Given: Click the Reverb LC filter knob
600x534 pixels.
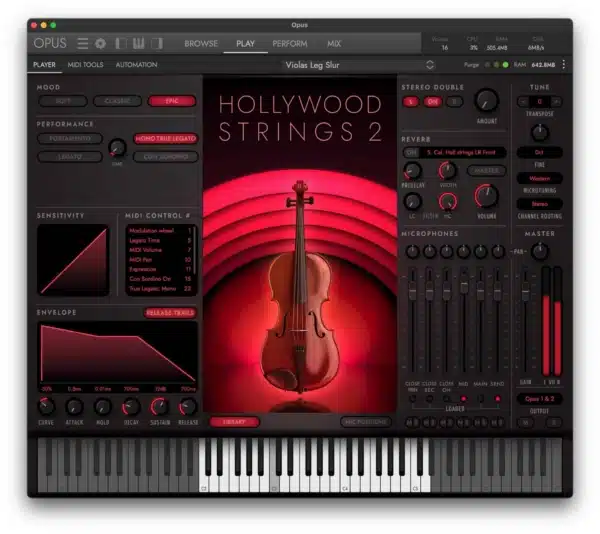Looking at the screenshot, I should (412, 202).
